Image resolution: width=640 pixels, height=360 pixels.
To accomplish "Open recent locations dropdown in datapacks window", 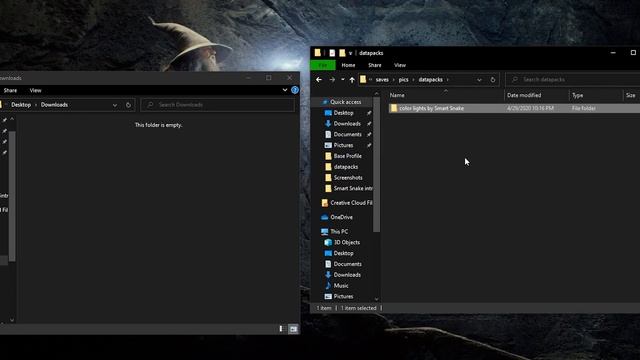I will point(342,80).
